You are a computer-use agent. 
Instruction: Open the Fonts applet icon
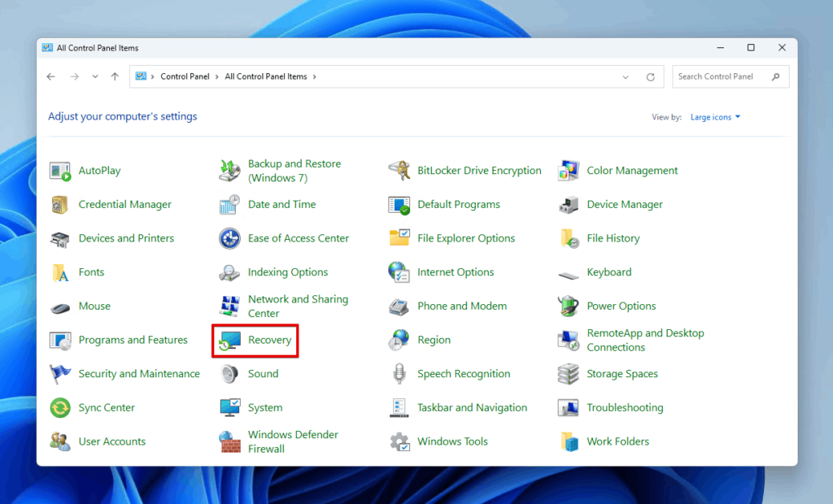(91, 272)
